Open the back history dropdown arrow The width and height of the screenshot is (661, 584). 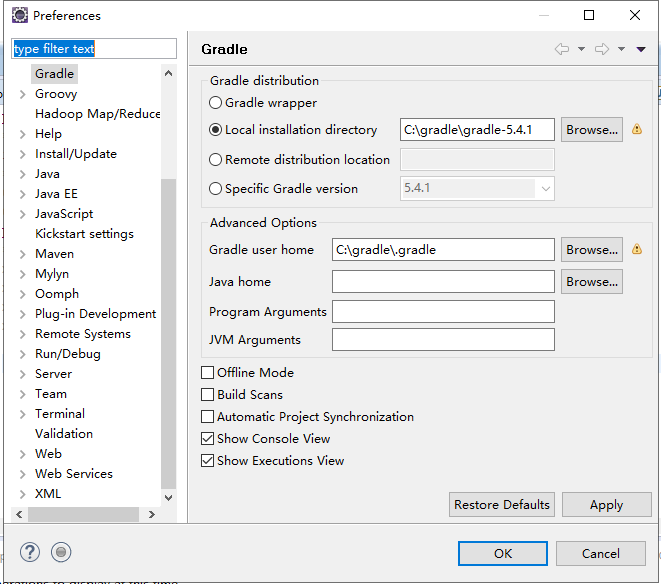pos(581,49)
